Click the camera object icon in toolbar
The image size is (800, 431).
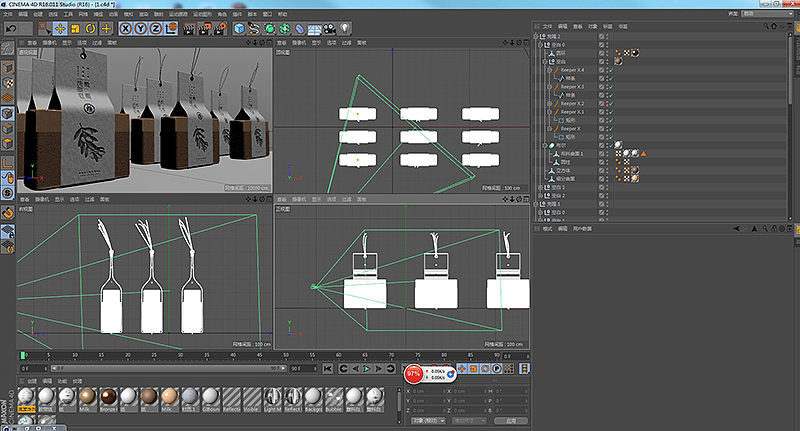click(329, 29)
